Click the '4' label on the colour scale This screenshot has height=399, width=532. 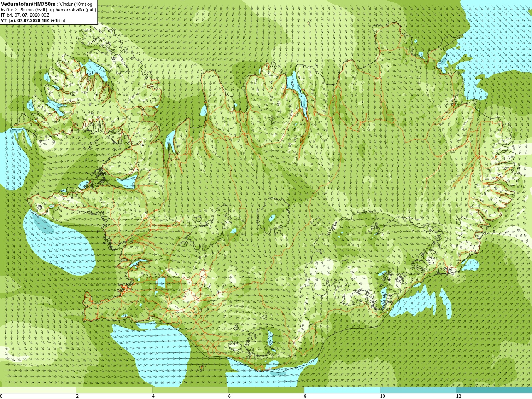click(153, 396)
